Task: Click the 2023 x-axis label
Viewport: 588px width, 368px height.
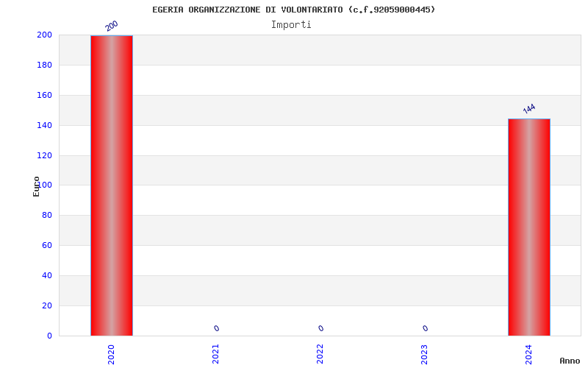Action: [424, 354]
